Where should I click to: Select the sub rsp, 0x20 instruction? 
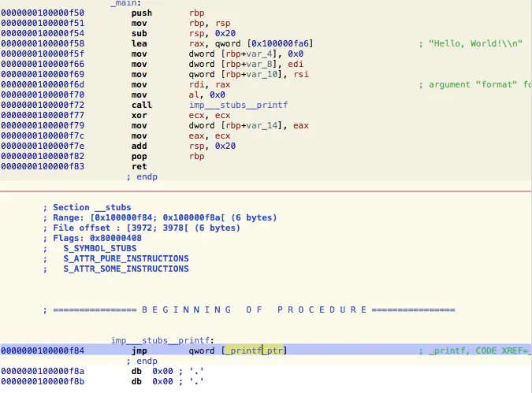(x=184, y=33)
